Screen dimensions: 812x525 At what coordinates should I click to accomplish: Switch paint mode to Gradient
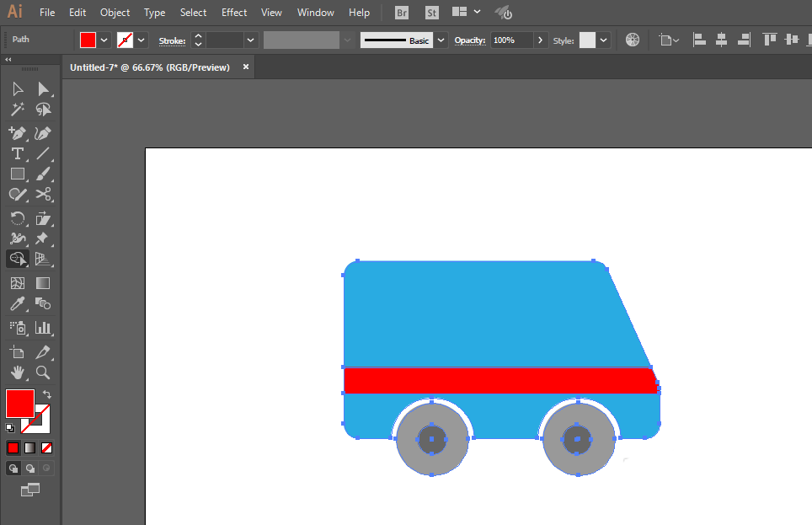pos(29,447)
